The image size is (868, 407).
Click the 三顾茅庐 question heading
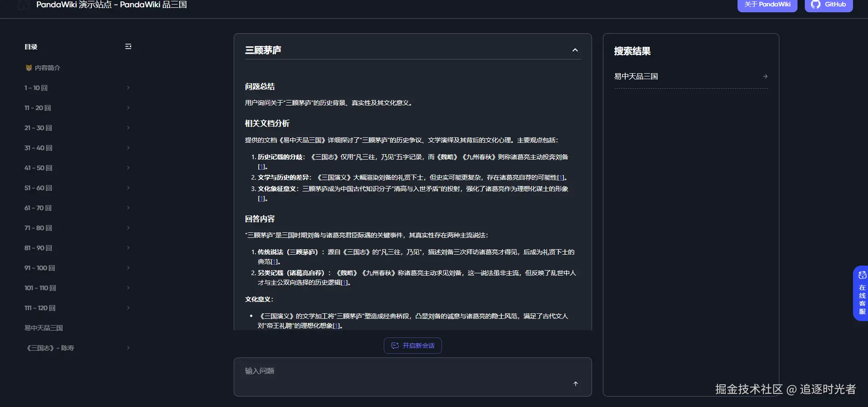263,50
